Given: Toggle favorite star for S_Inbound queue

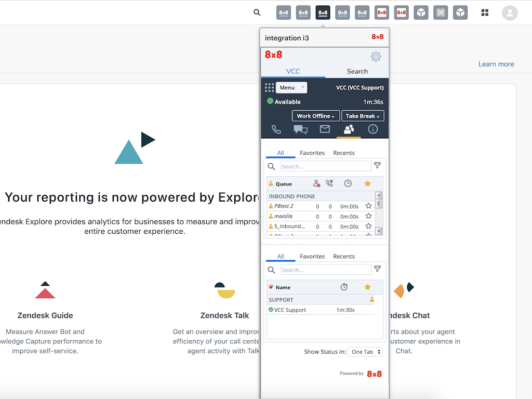Looking at the screenshot, I should point(368,227).
